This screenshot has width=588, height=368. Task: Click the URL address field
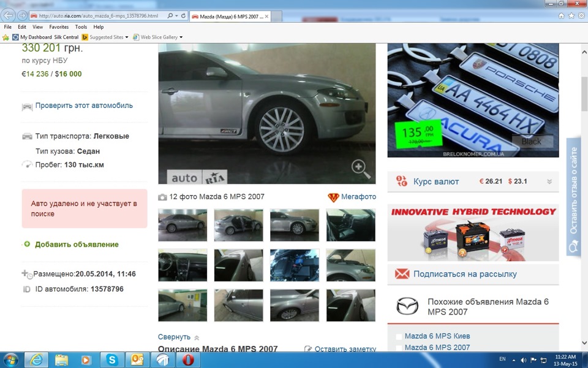tap(99, 16)
